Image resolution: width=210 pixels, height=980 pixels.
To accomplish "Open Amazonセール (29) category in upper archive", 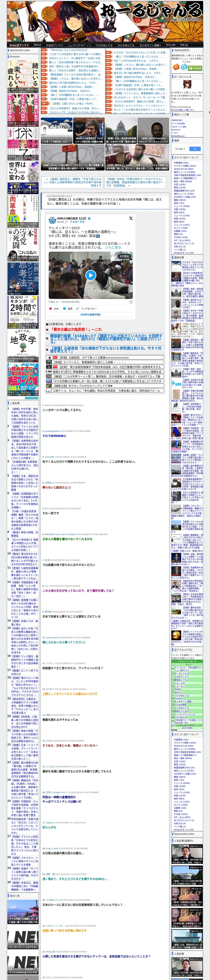I will (184, 253).
